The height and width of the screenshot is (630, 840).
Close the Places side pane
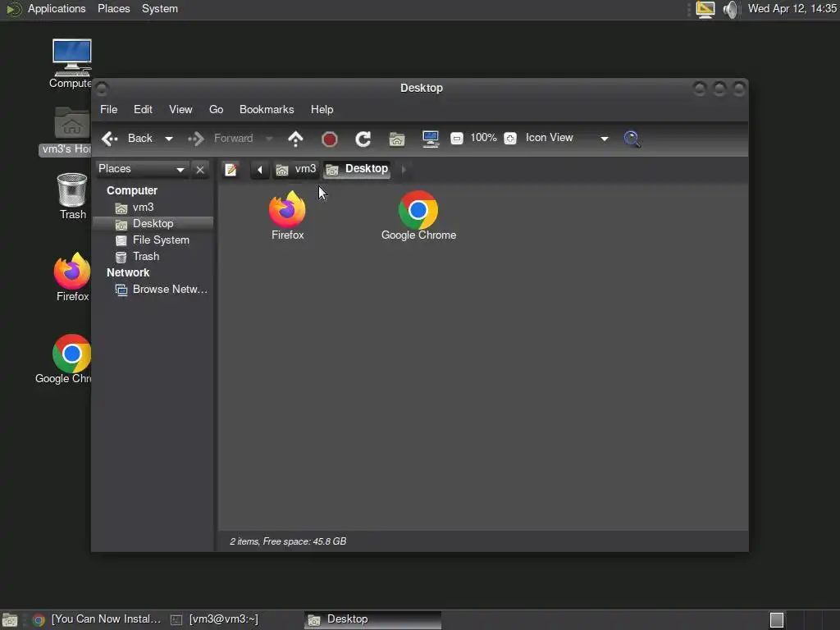[200, 169]
